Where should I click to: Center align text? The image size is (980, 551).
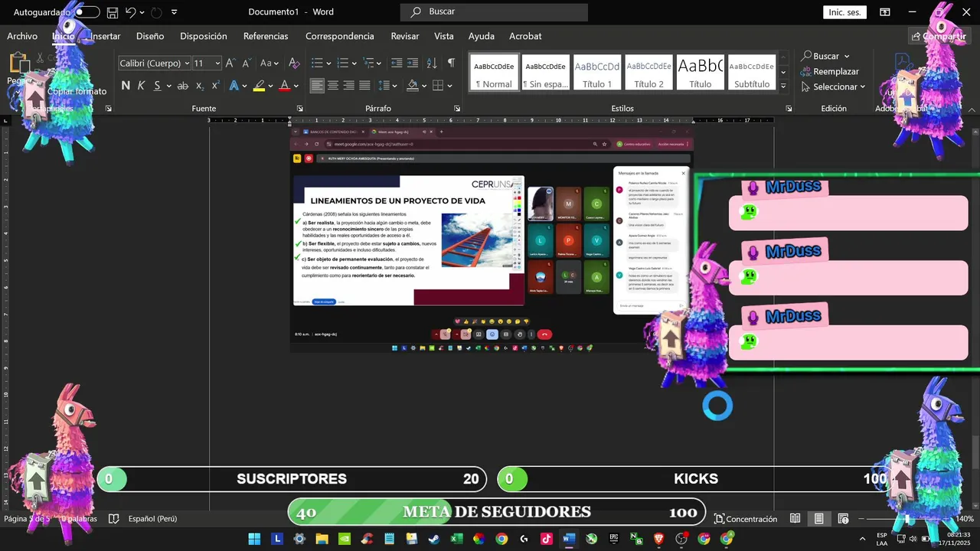tap(333, 86)
